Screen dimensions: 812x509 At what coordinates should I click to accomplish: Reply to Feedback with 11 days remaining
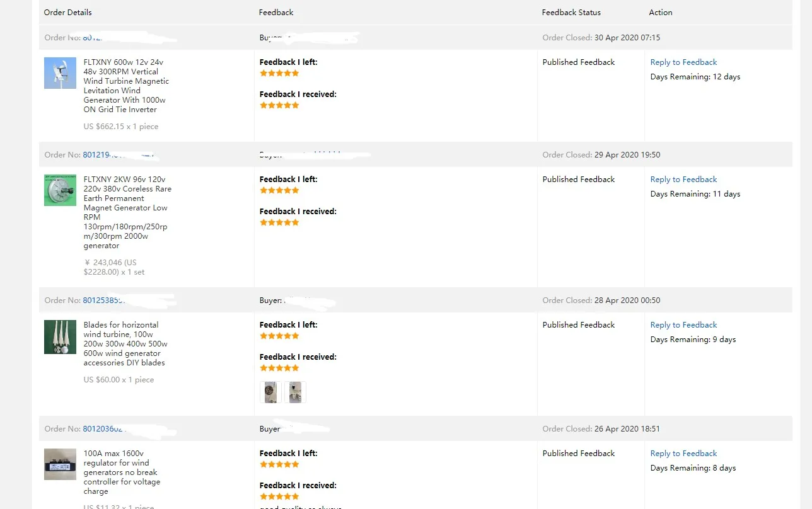(x=683, y=180)
